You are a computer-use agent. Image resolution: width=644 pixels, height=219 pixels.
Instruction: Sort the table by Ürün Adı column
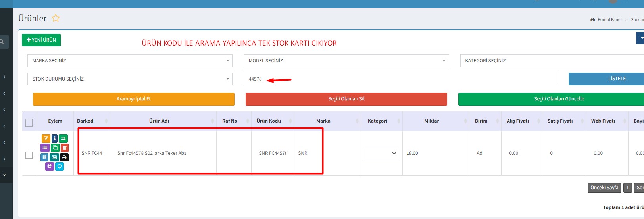[159, 121]
